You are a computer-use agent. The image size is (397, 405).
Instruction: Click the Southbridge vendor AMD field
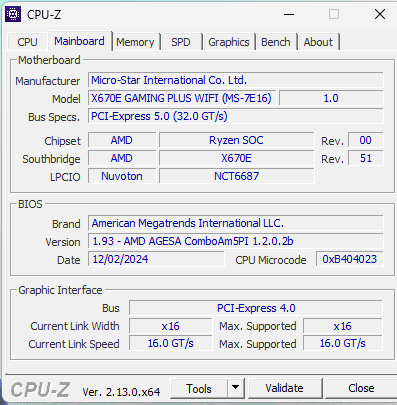122,158
